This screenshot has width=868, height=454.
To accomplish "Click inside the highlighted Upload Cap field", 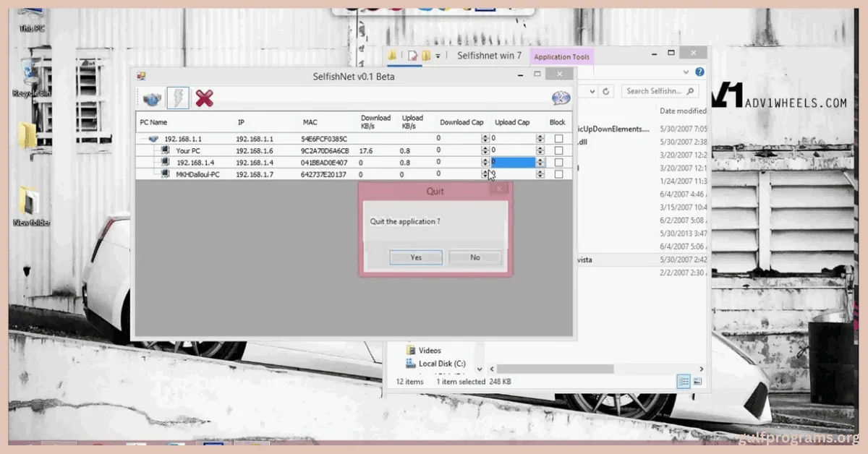I will click(514, 163).
